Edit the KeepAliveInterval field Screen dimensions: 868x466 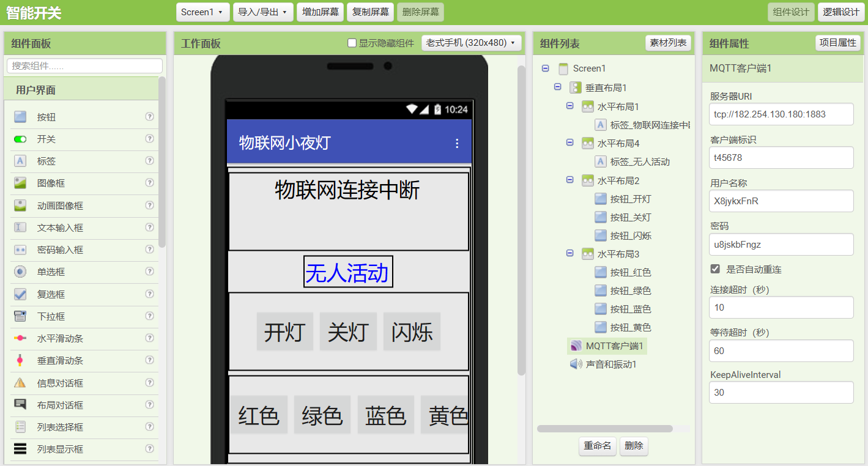click(x=781, y=392)
